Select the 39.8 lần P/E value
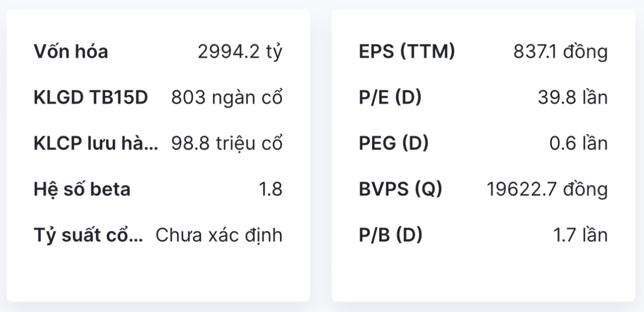 [573, 98]
